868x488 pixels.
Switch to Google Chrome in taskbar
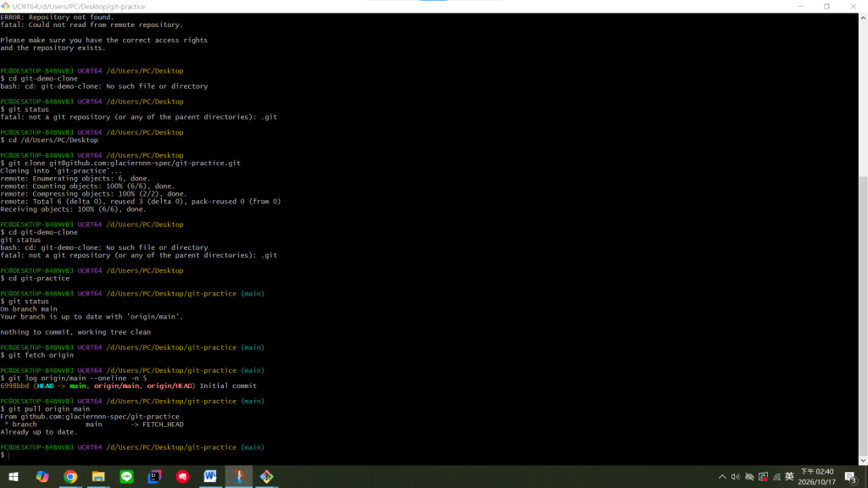[70, 476]
